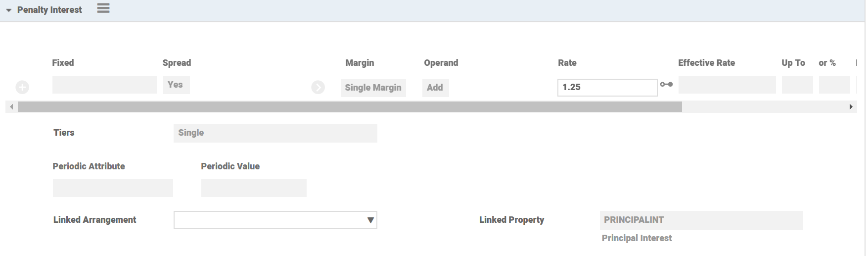Click the Periodic Value field
This screenshot has width=868, height=256.
point(254,188)
